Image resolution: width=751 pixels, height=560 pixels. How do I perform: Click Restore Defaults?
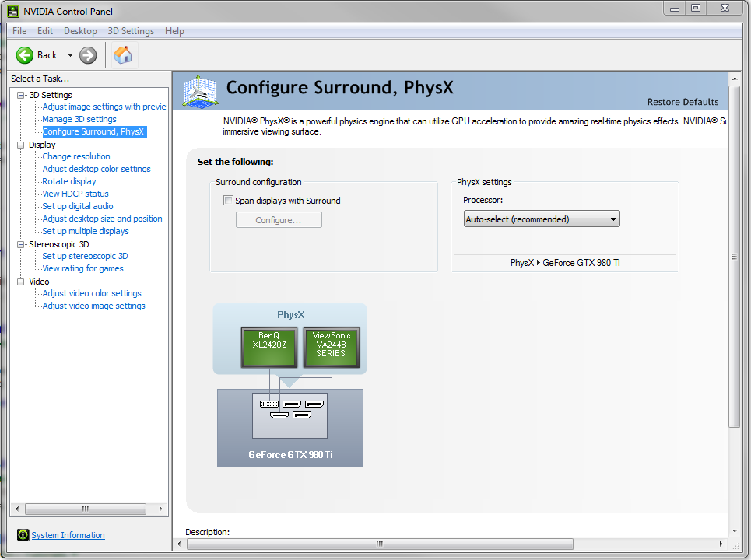coord(683,102)
